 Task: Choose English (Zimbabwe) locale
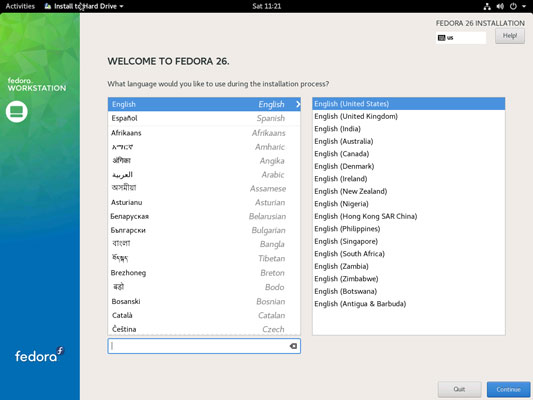(x=409, y=279)
